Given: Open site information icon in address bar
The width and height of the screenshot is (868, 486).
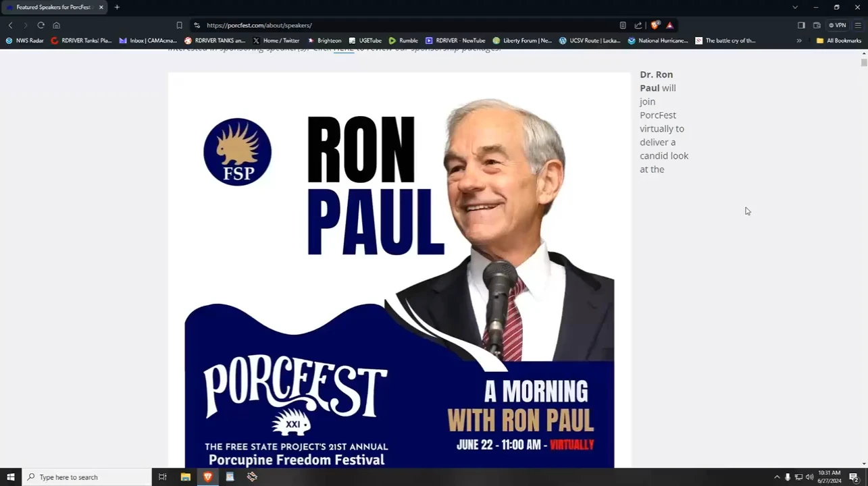Looking at the screenshot, I should pyautogui.click(x=197, y=25).
